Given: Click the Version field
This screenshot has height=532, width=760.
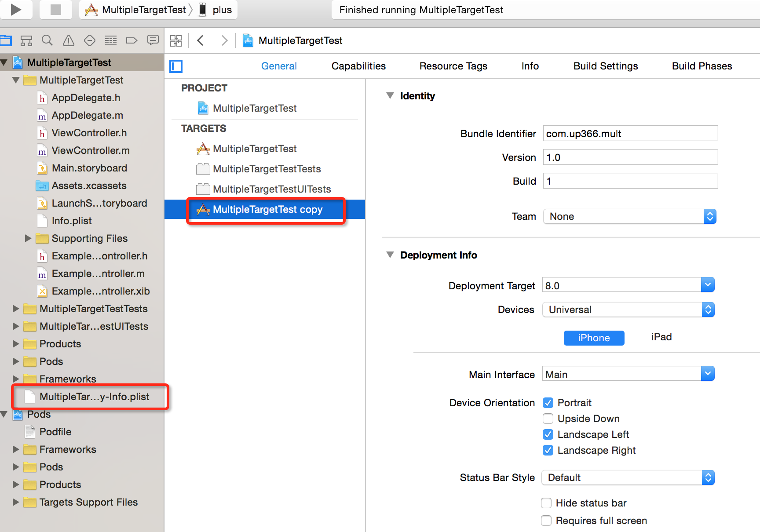Looking at the screenshot, I should click(x=631, y=157).
